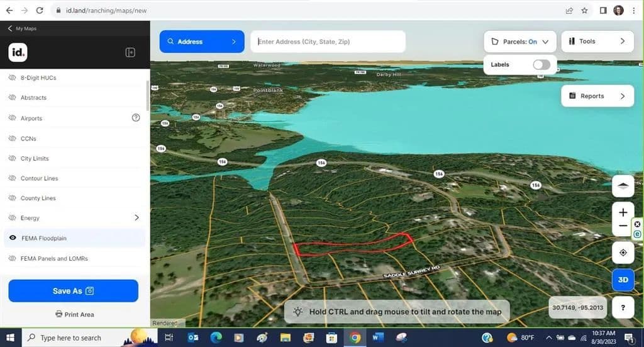Show the City Limits layer
This screenshot has width=644, height=347.
click(13, 158)
